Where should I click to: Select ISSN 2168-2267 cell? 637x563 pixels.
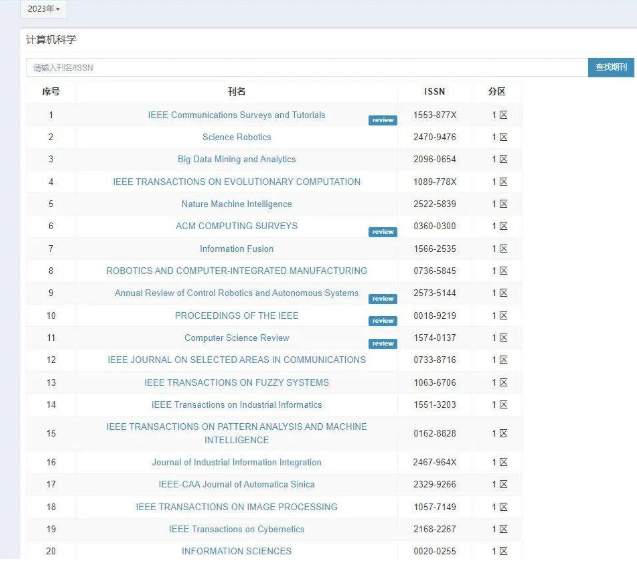[435, 529]
